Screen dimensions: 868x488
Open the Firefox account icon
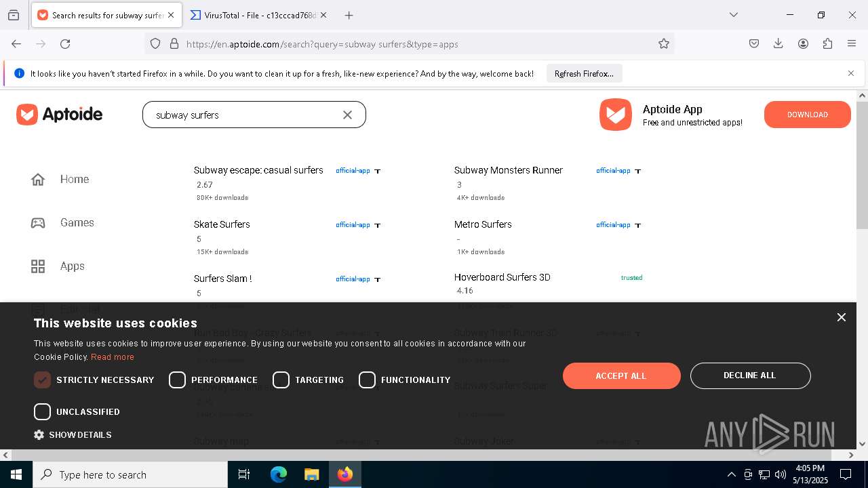803,43
